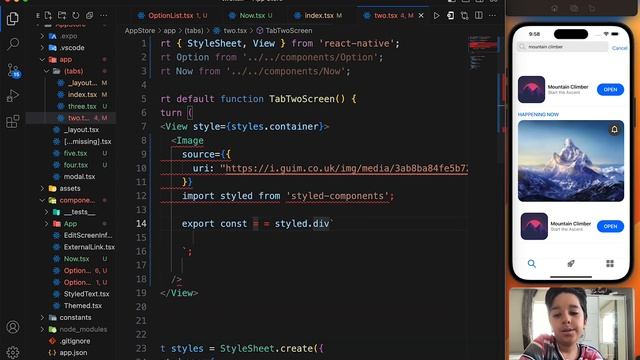Expand the __tests__ folder

(47, 212)
